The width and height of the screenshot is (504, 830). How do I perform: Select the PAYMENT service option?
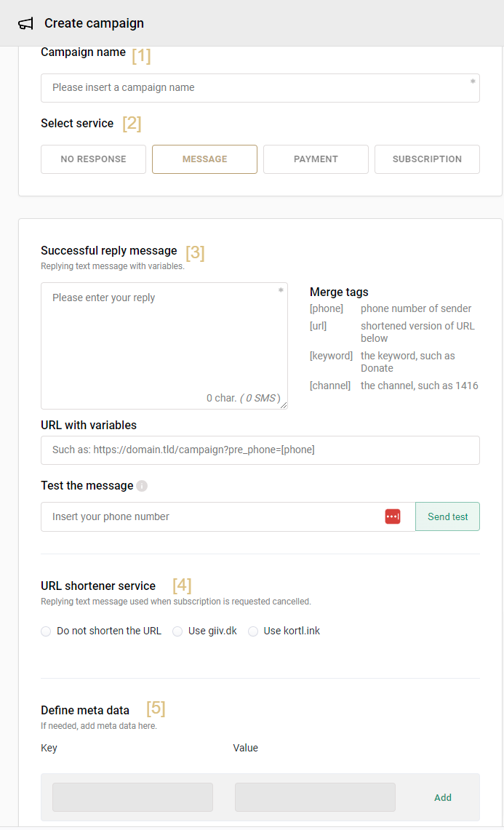pos(316,159)
